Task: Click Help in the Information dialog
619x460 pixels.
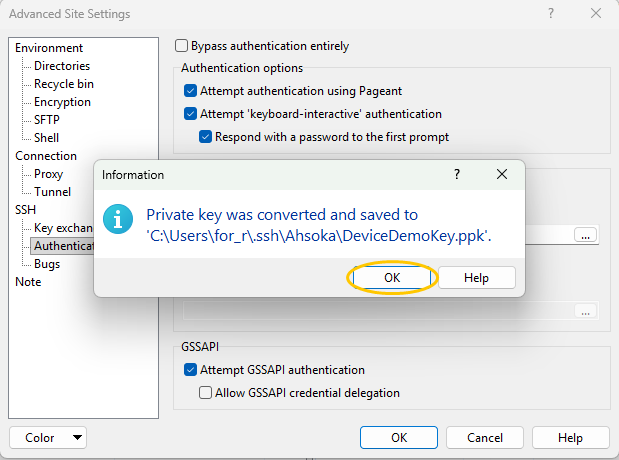Action: [x=476, y=278]
